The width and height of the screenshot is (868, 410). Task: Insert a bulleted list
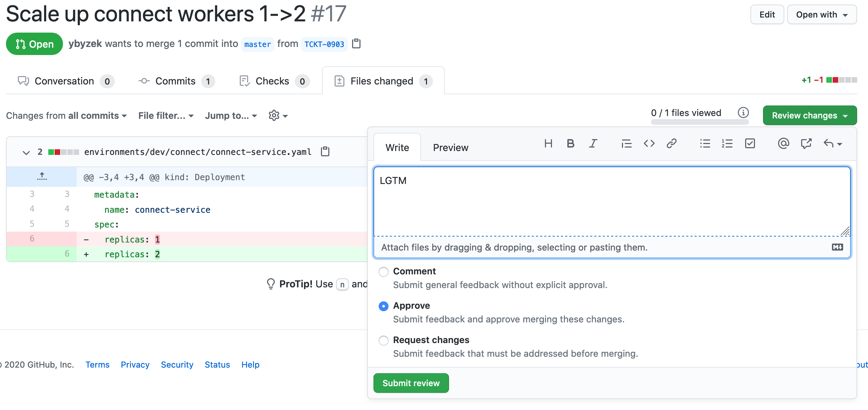(x=705, y=143)
